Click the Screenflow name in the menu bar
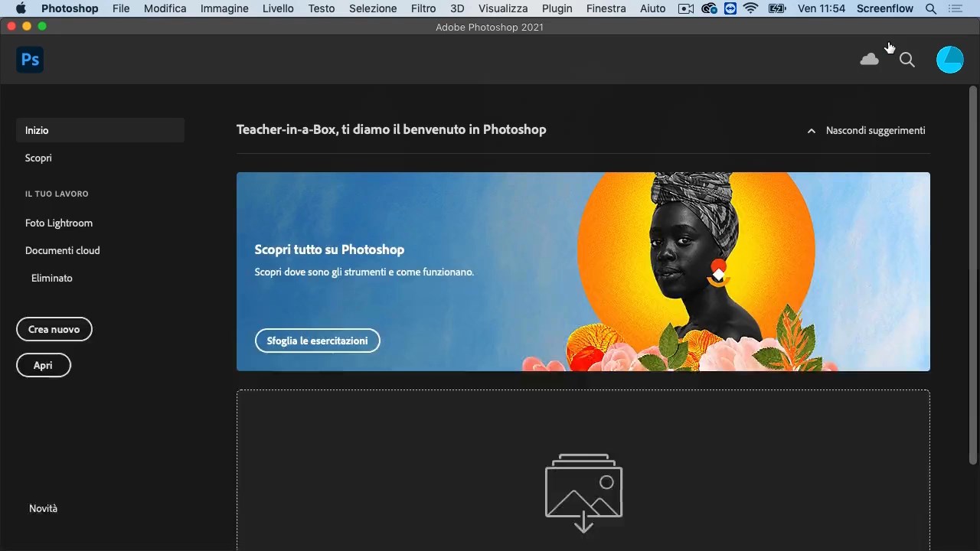 [x=885, y=8]
